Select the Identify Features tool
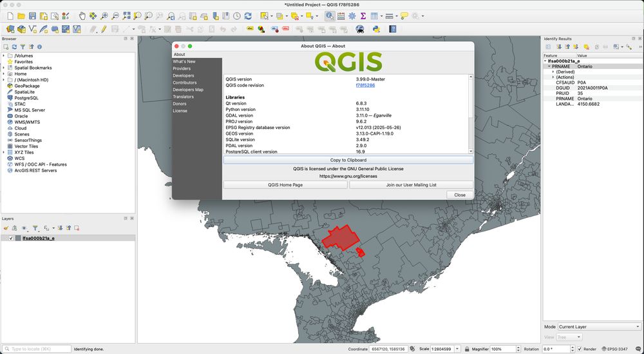The image size is (644, 354). [x=329, y=16]
